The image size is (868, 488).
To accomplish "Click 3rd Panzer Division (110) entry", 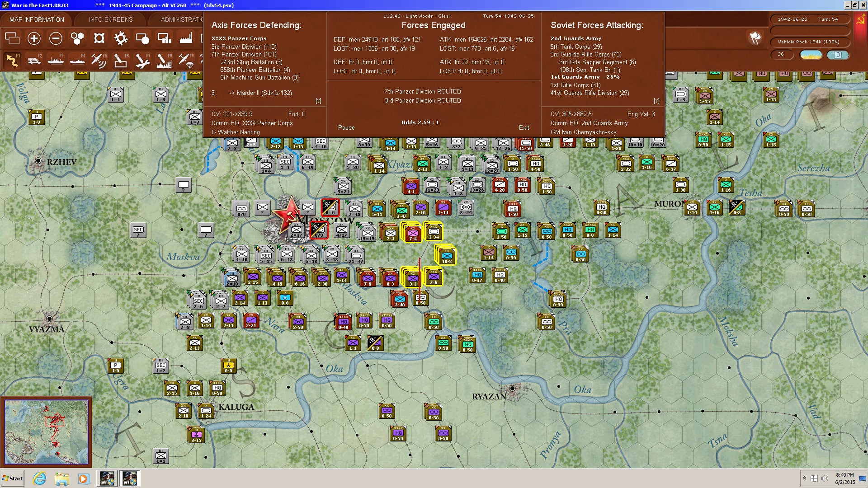I will 244,47.
